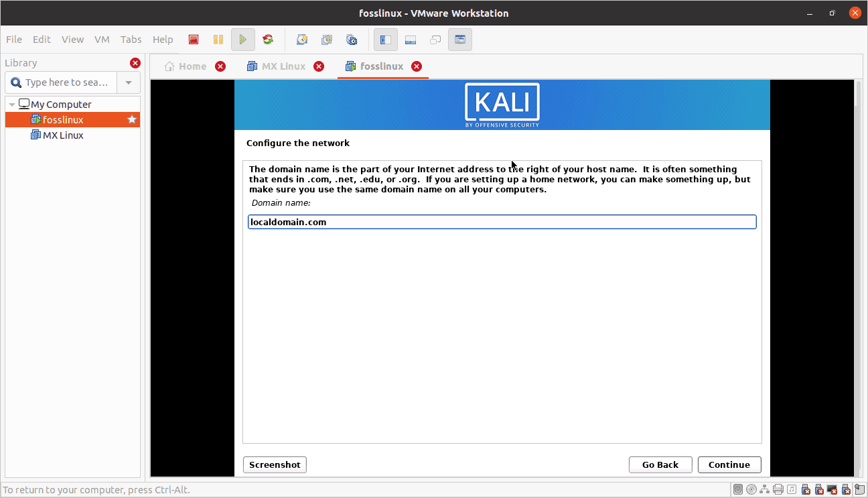Image resolution: width=868 pixels, height=498 pixels.
Task: Toggle the console view toolbar icon
Action: 460,40
